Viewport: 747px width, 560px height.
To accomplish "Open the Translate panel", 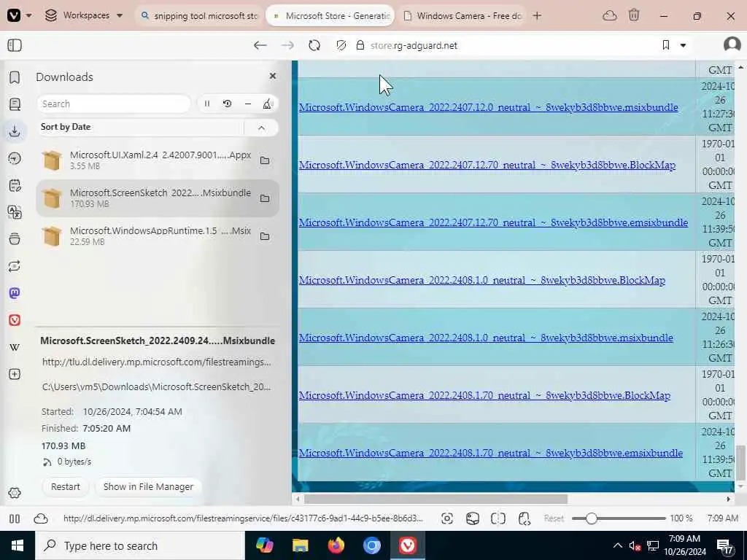I will pyautogui.click(x=15, y=212).
